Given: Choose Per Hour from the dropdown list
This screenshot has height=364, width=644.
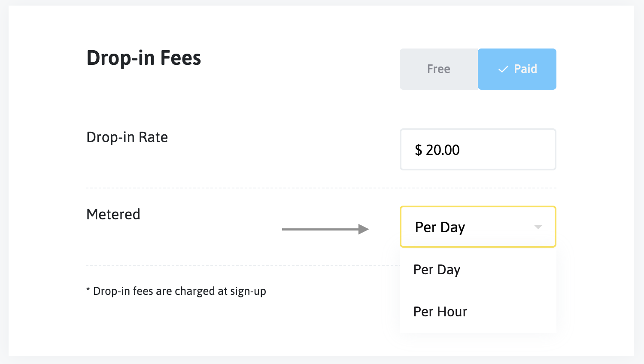Looking at the screenshot, I should tap(440, 312).
